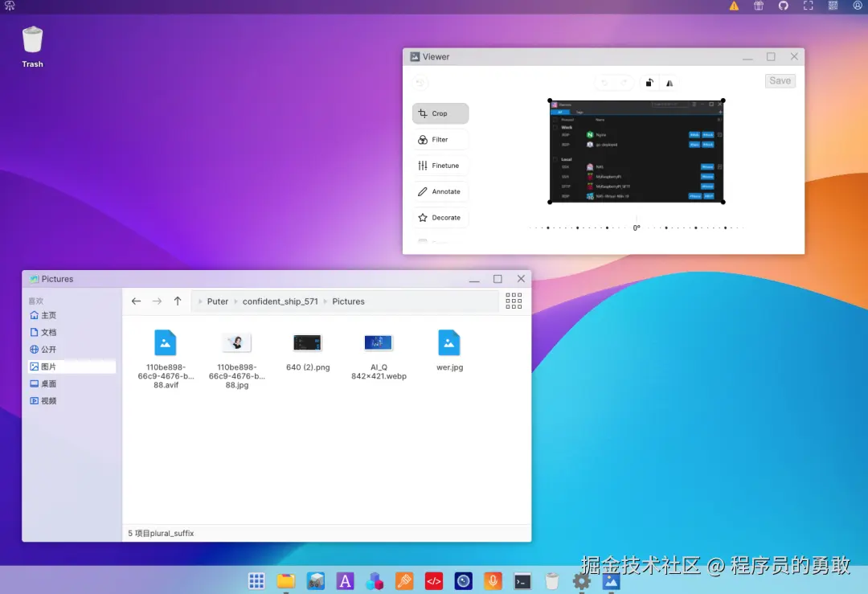
Task: Open the orange paintbrush app in dock
Action: [x=404, y=580]
